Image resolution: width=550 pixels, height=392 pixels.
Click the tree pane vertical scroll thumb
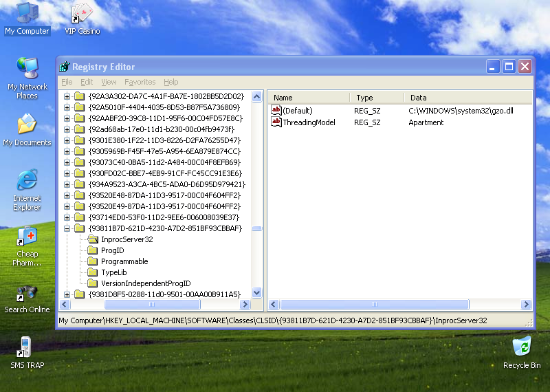(256, 228)
